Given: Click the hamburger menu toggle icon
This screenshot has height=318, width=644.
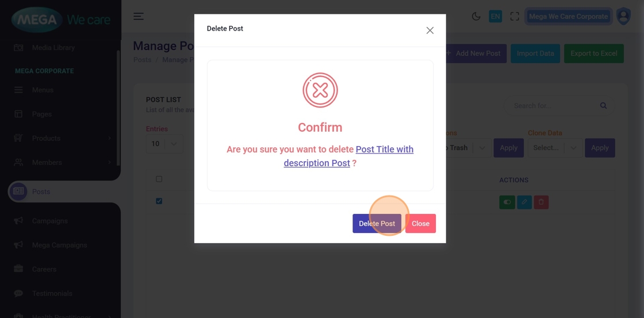Looking at the screenshot, I should (139, 16).
